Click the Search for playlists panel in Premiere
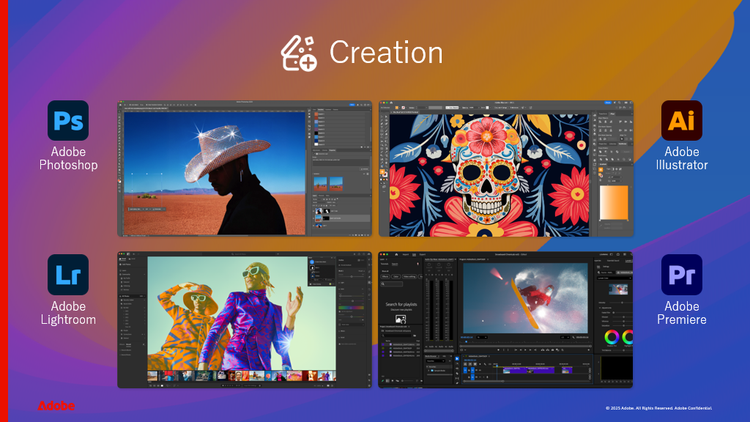Viewport: 750px width, 422px height. [400, 303]
